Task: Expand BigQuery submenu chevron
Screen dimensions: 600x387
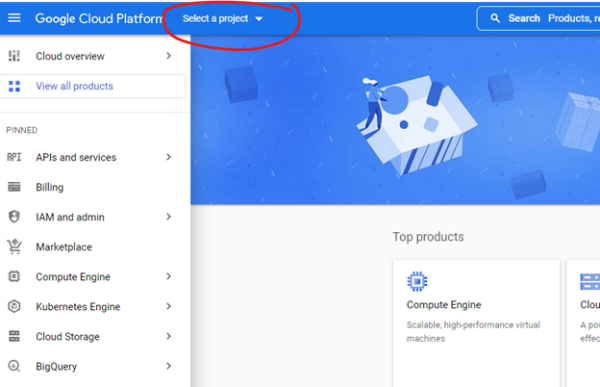Action: pos(169,366)
